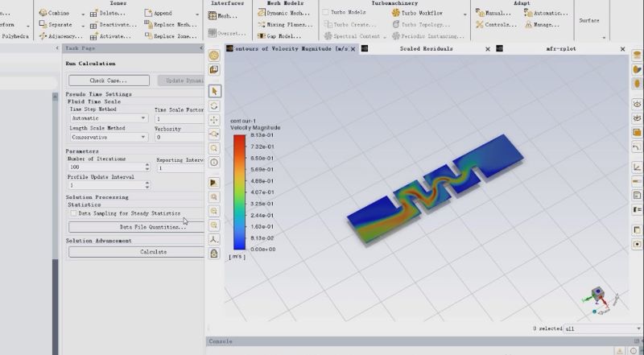
Task: Click the Separate zones icon
Action: click(43, 24)
